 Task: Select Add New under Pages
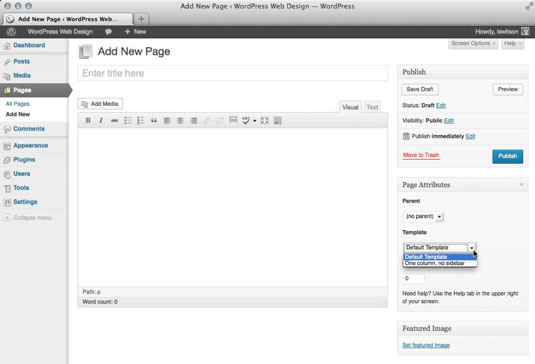(x=18, y=114)
